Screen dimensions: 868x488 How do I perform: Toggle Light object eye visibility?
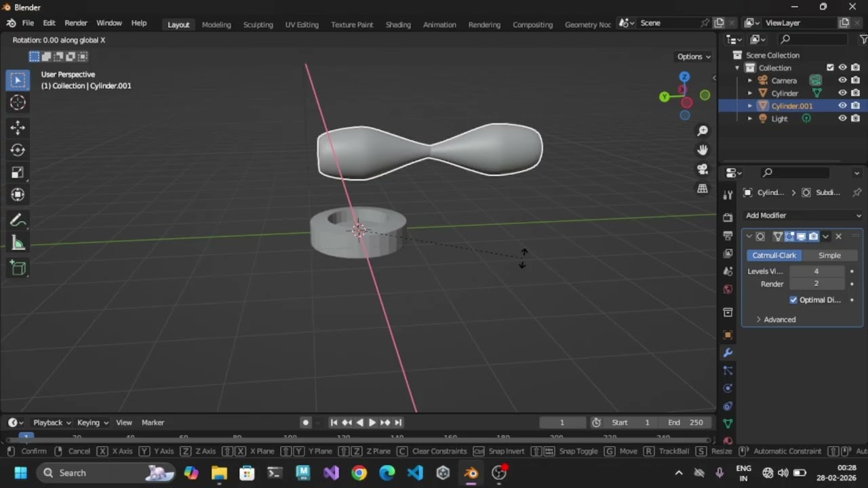842,118
